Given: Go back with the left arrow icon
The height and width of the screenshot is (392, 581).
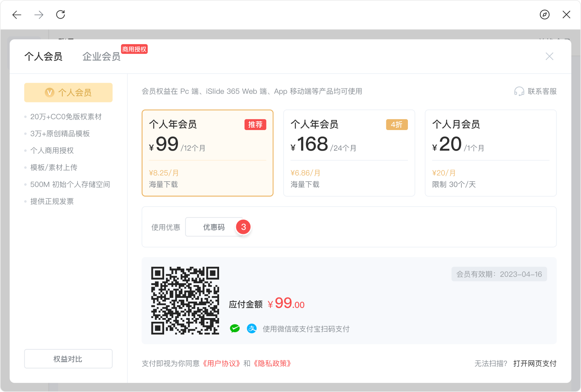Looking at the screenshot, I should (17, 15).
